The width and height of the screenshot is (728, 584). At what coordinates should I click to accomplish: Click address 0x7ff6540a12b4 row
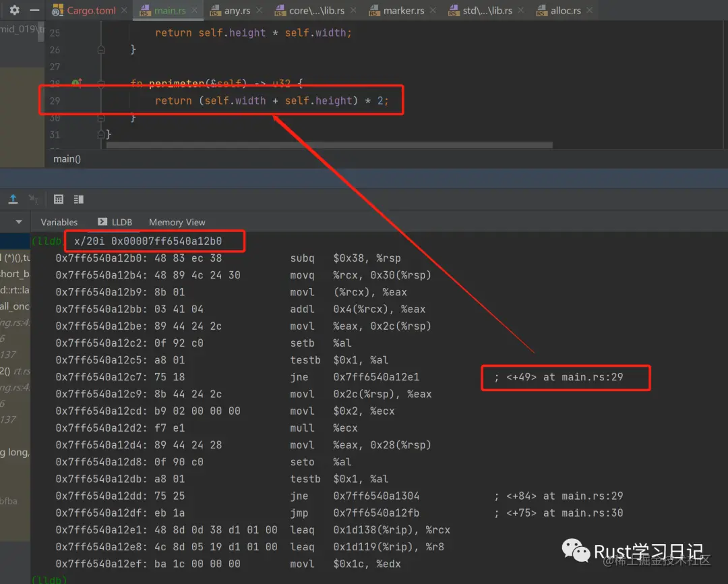point(243,275)
